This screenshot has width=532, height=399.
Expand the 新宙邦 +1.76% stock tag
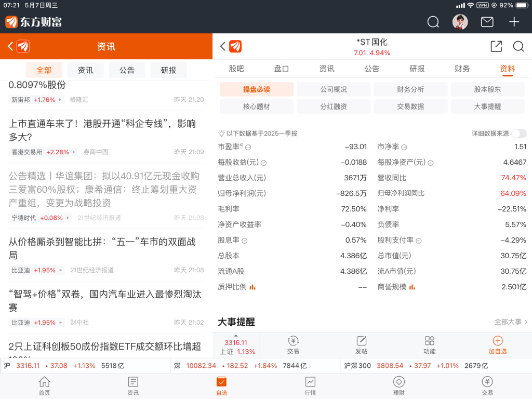[x=36, y=100]
